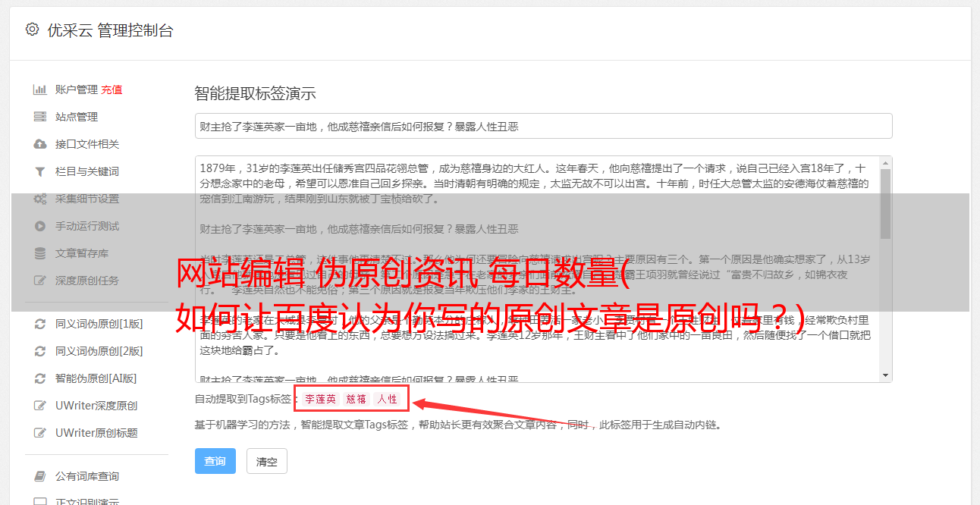
Task: Click the text area scrollbar up arrow
Action: [x=885, y=163]
